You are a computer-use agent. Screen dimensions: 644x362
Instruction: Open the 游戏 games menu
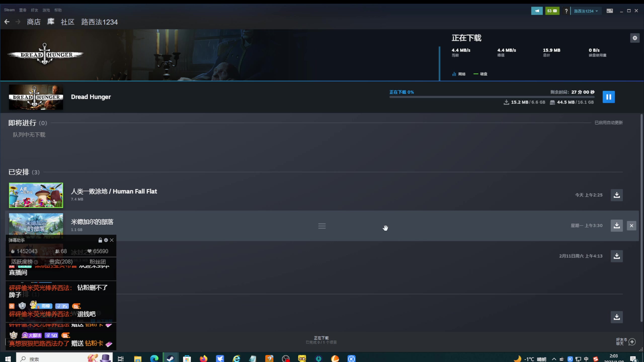pos(46,10)
